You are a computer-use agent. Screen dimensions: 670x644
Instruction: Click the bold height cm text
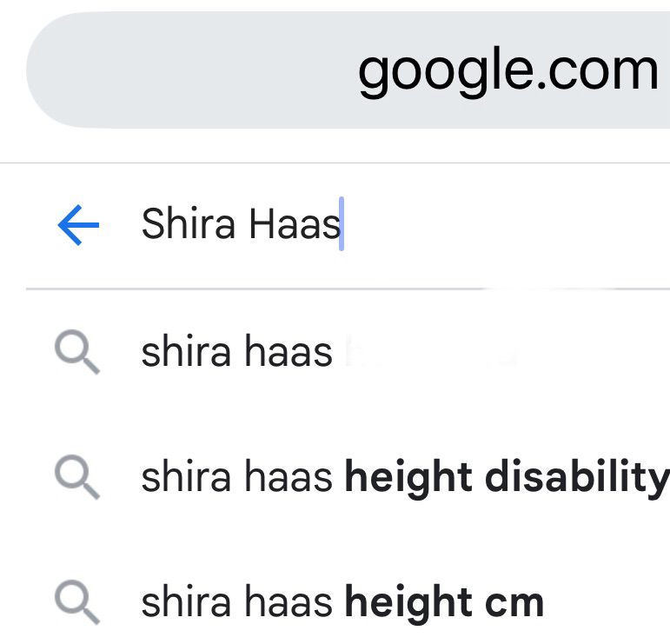pos(444,601)
